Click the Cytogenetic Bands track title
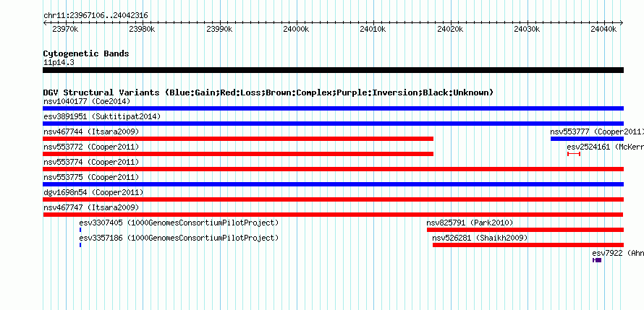This screenshot has height=310, width=644. coord(86,53)
